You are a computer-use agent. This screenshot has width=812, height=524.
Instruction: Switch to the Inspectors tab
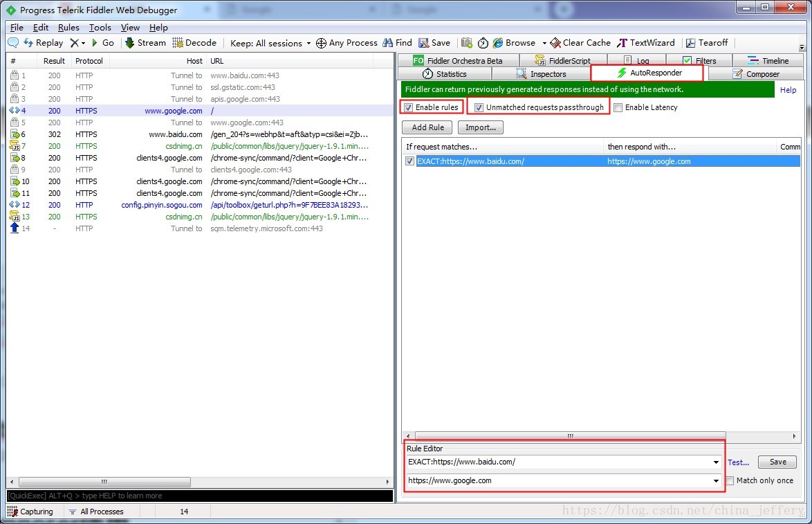[541, 74]
